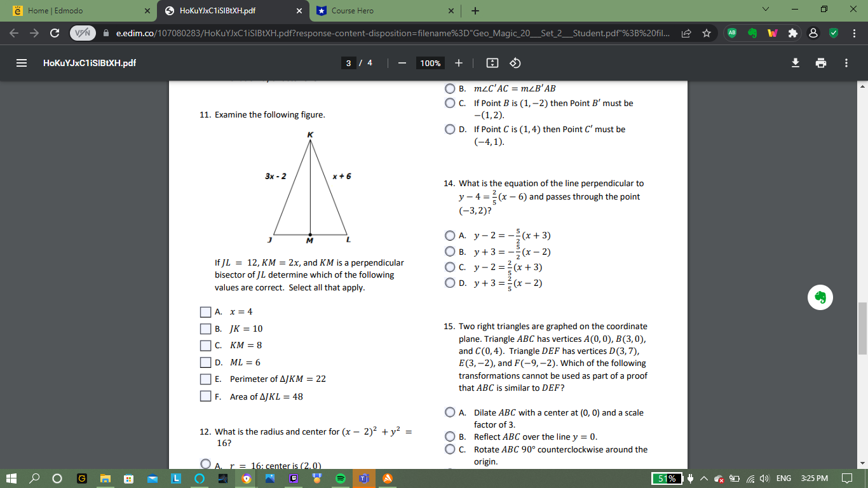Viewport: 868px width, 488px height.
Task: Click the floating Evernote elephant button
Action: pos(820,297)
